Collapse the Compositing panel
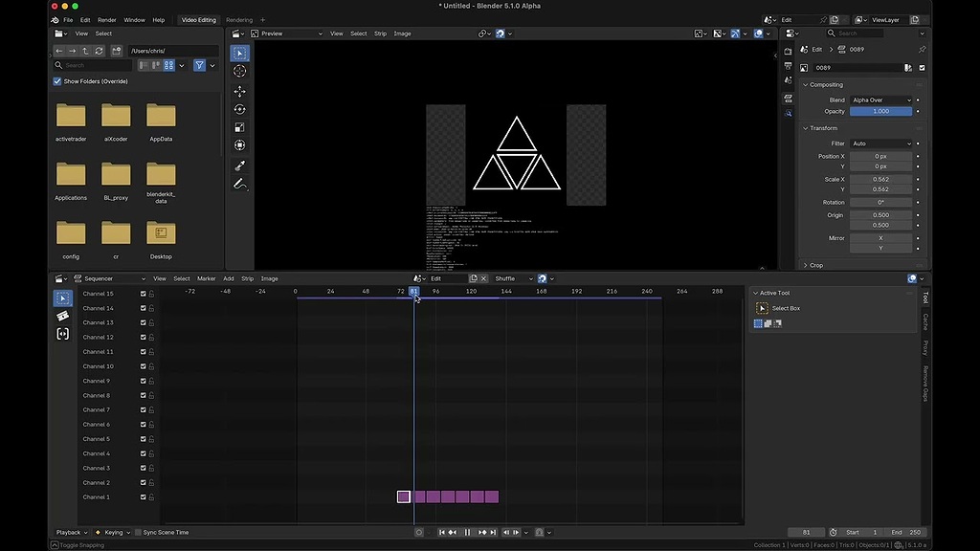 tap(826, 85)
